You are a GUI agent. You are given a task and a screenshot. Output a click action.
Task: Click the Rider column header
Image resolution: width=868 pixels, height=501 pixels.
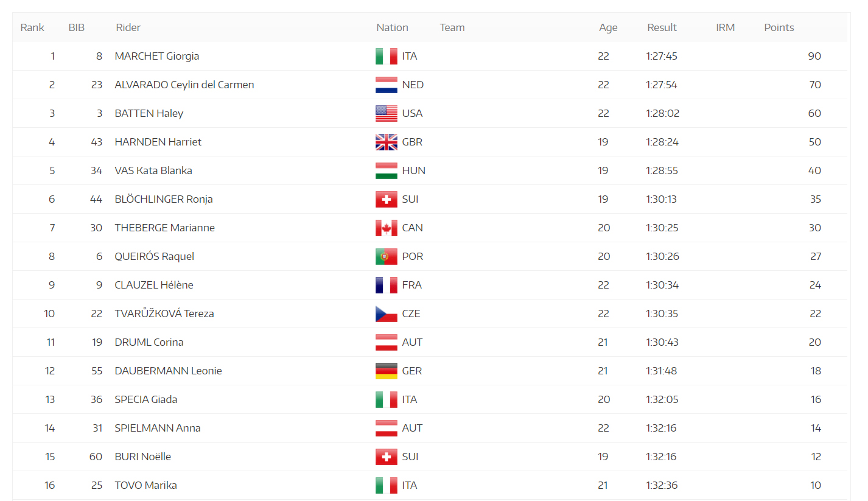tap(128, 27)
